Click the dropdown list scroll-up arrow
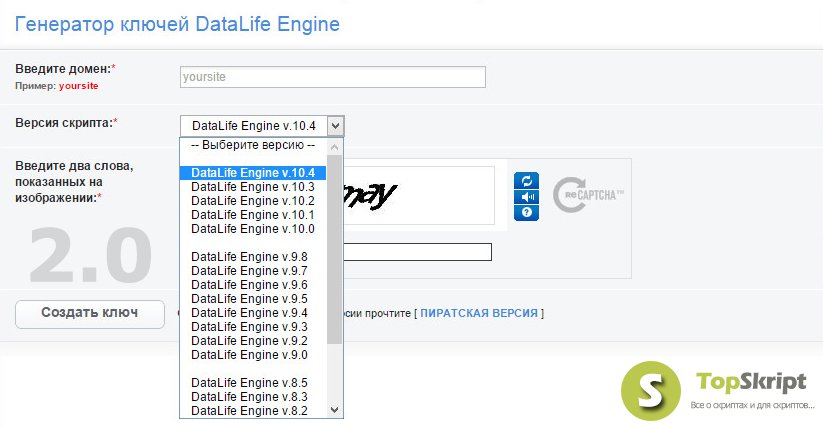The width and height of the screenshot is (823, 428). coord(334,147)
